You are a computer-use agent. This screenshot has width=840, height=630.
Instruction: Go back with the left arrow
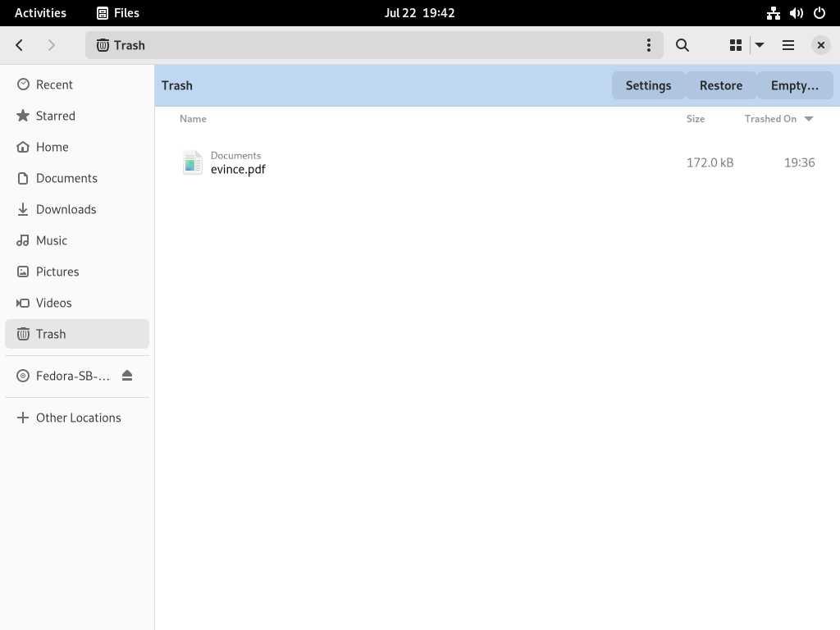point(20,45)
